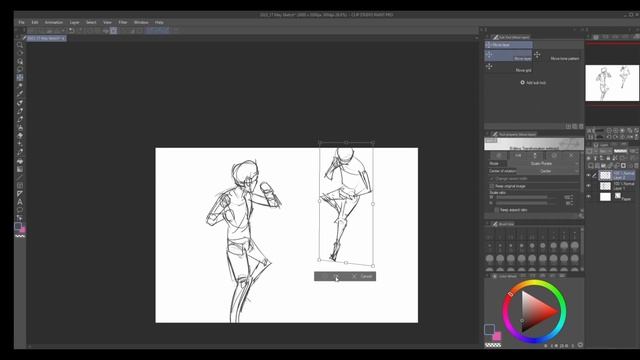Viewport: 640px width, 360px height.
Task: Open the Layer menu
Action: click(74, 22)
